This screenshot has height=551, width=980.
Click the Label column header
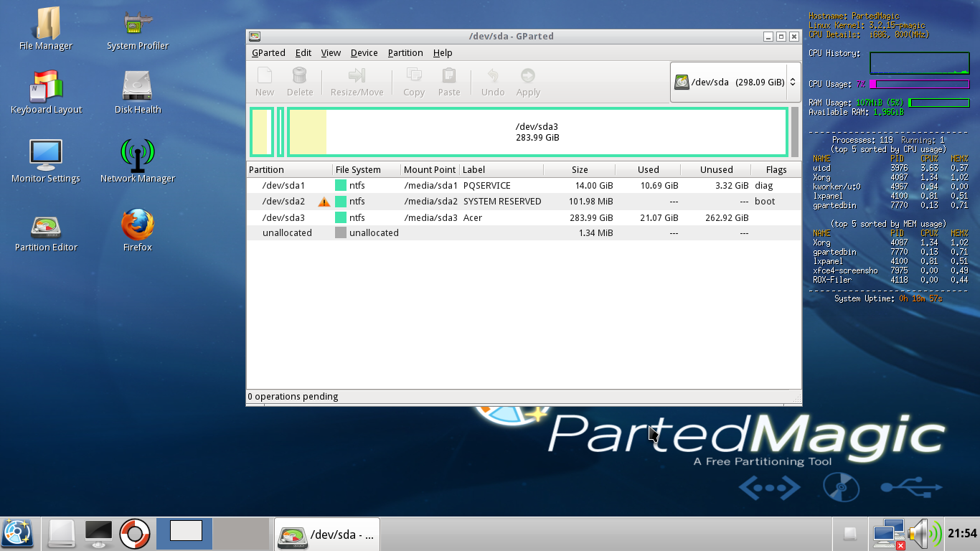(501, 170)
